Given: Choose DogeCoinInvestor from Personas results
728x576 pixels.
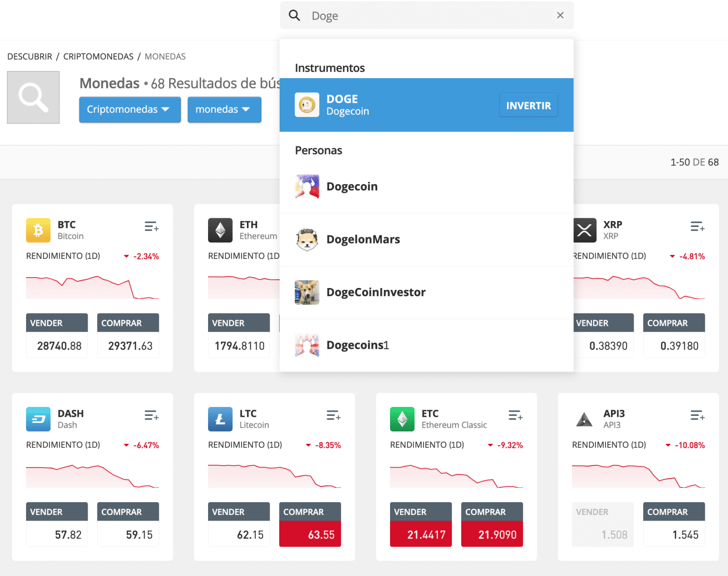Looking at the screenshot, I should pos(376,292).
